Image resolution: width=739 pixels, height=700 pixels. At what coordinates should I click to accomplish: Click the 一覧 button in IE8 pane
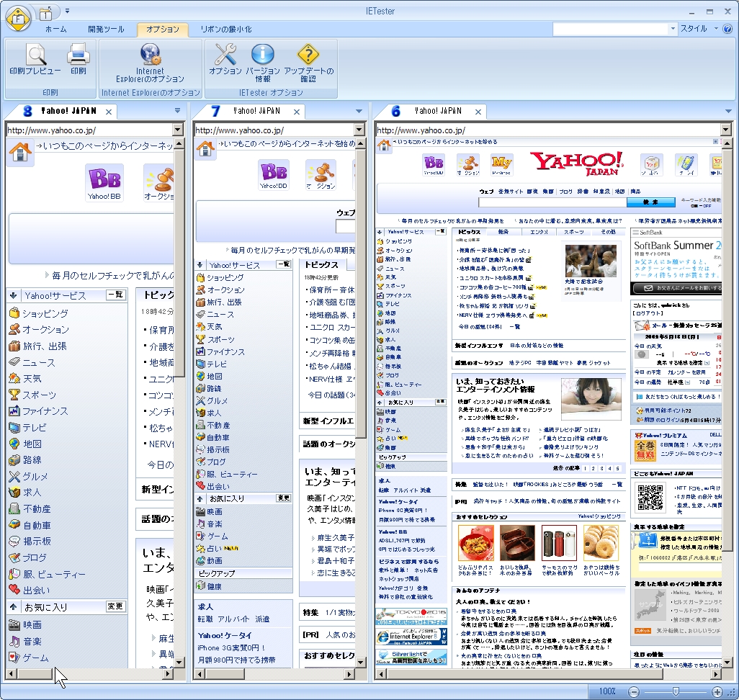[x=116, y=295]
